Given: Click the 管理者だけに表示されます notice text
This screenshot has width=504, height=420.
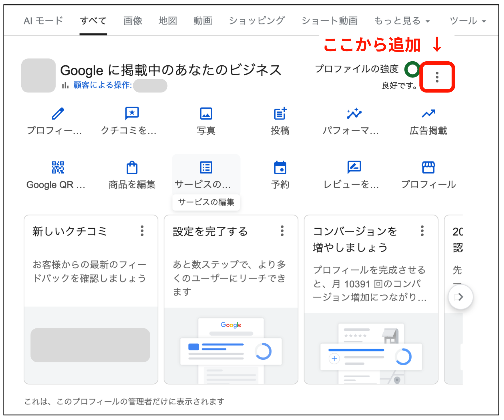Looking at the screenshot, I should click(124, 401).
